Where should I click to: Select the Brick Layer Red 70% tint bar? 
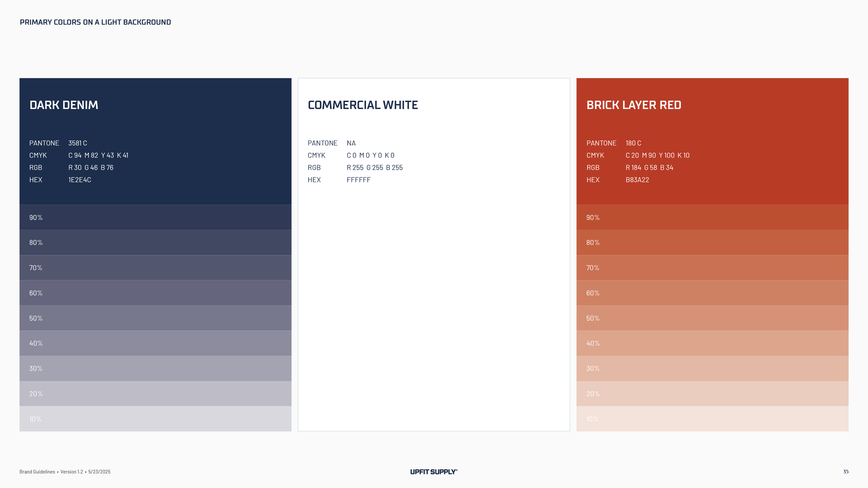(x=712, y=268)
